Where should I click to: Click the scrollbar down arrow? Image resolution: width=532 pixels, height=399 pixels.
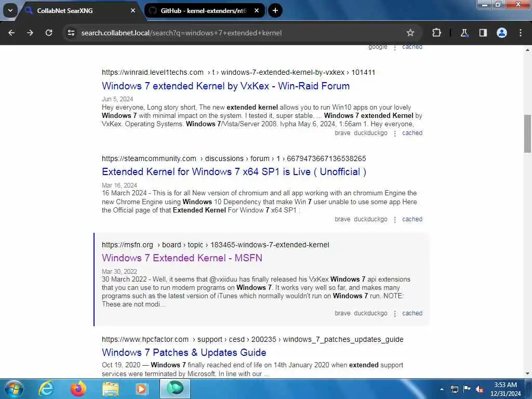(528, 374)
